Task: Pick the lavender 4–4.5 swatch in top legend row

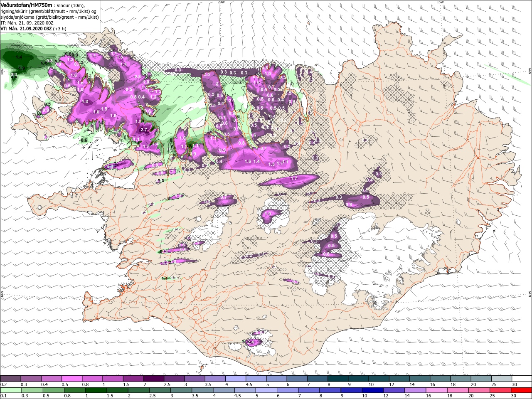Action: (x=235, y=379)
